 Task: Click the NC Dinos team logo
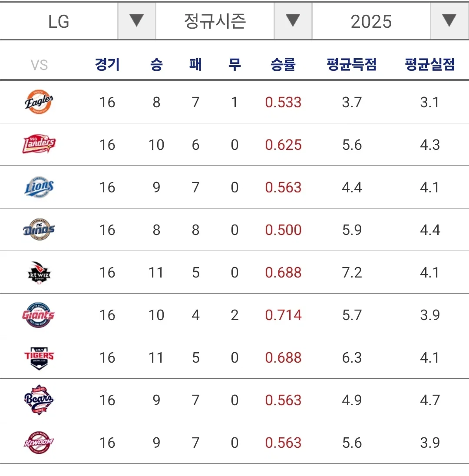39,229
